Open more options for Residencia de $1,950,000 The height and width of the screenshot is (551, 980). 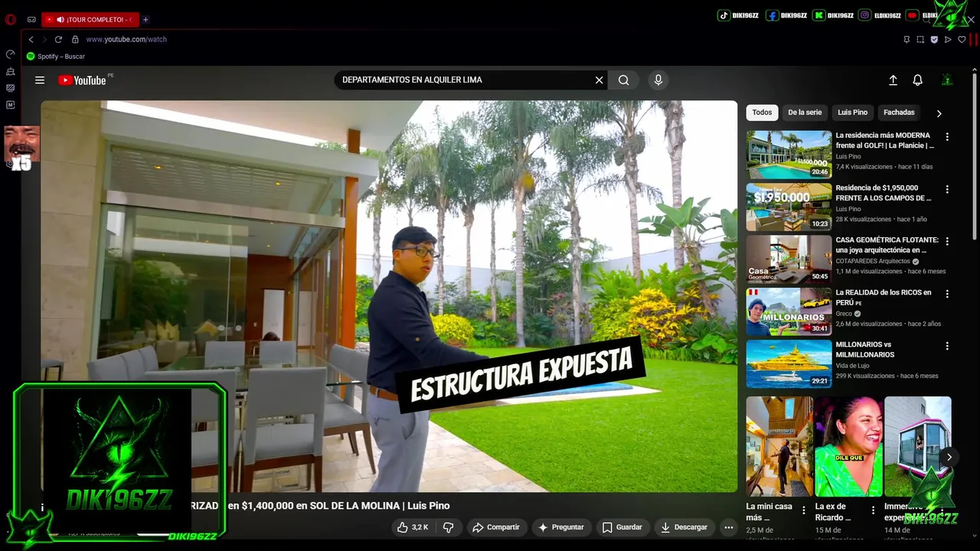coord(947,189)
